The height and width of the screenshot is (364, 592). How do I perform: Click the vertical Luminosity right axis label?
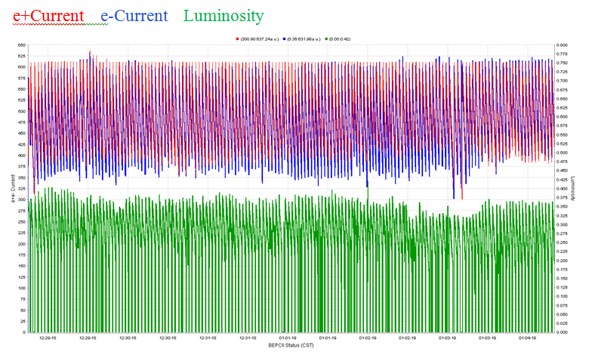point(573,189)
